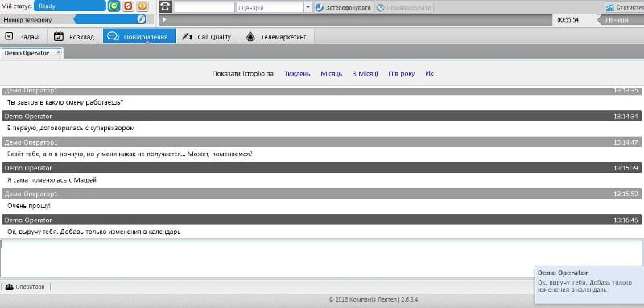Click the telephone handset icon
The height and width of the screenshot is (308, 644).
[x=166, y=7]
